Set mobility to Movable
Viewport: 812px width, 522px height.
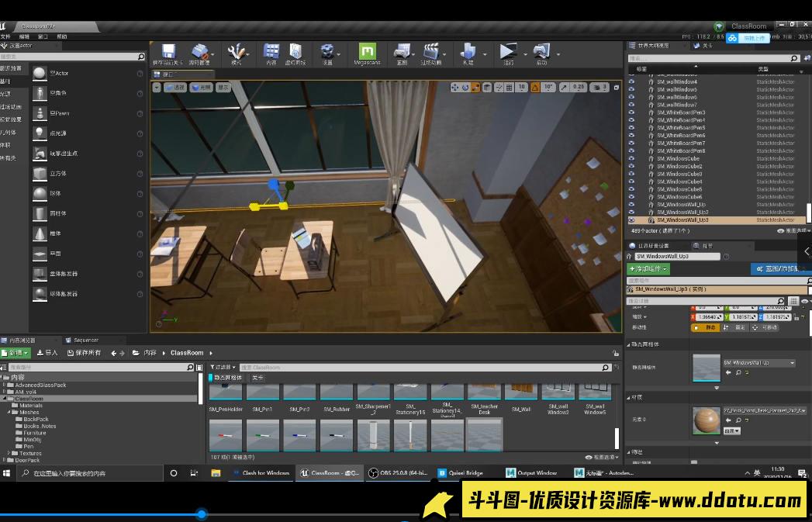click(765, 328)
